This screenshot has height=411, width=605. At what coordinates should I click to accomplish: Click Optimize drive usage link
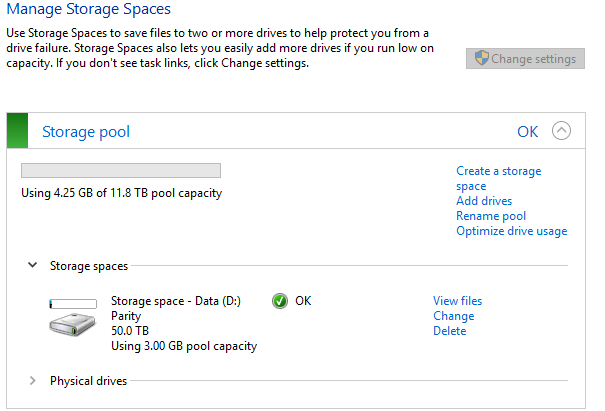click(511, 231)
